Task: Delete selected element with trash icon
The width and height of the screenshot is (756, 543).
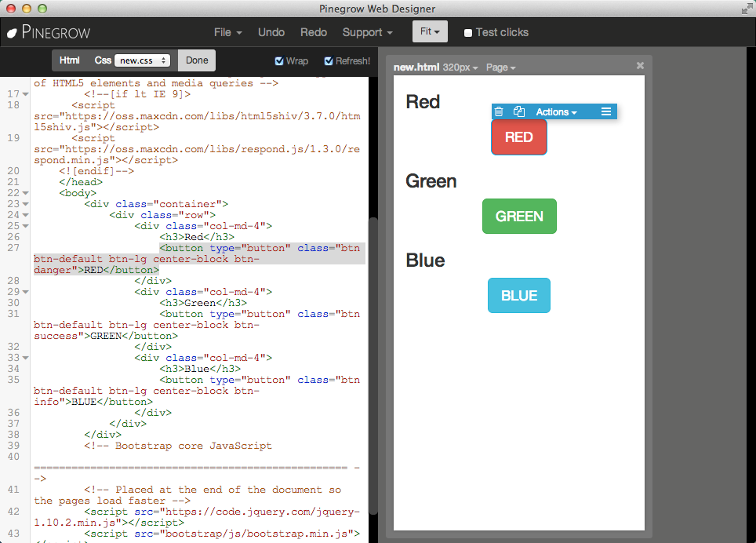Action: (499, 112)
